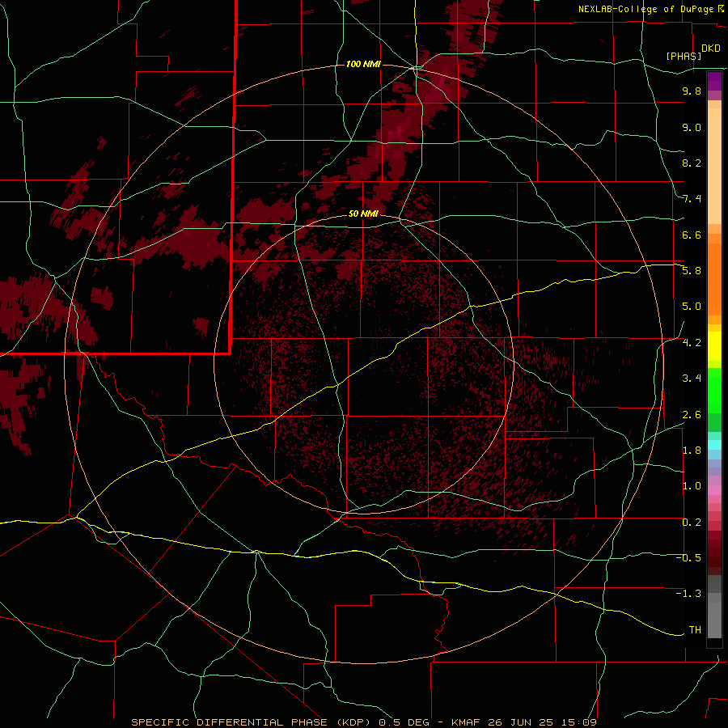Click the 1.8 legend value
Image resolution: width=728 pixels, height=728 pixels.
pos(692,451)
